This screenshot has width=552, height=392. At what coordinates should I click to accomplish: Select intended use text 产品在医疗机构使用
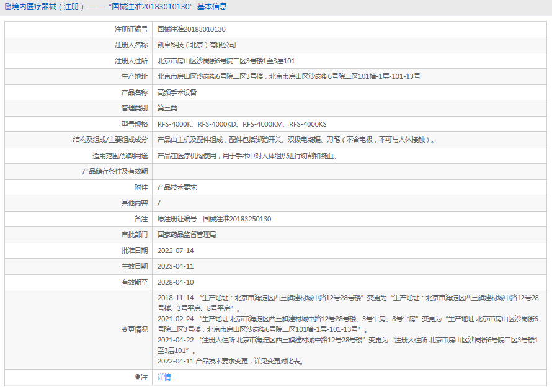pyautogui.click(x=247, y=156)
